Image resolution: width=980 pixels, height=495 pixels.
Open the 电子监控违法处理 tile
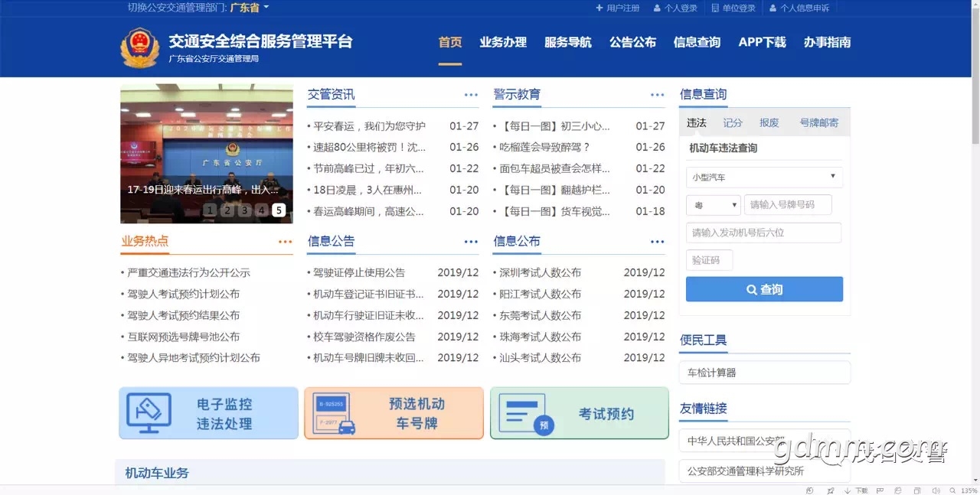(x=208, y=413)
